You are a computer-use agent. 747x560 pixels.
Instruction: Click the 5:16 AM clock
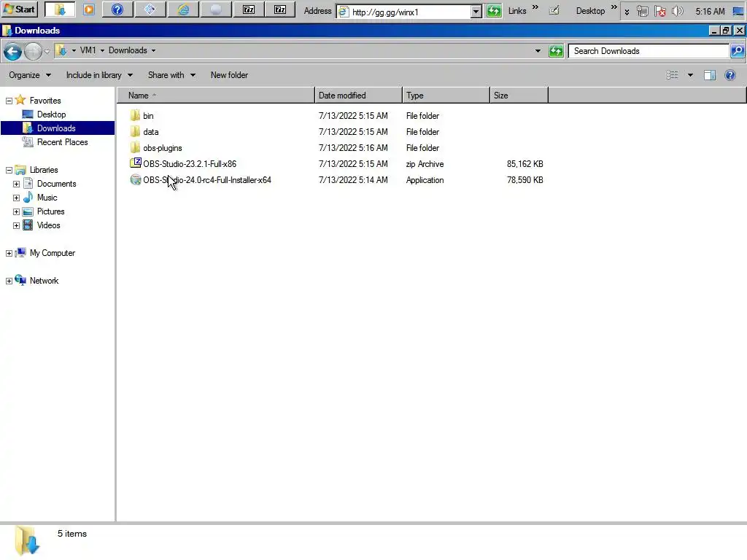coord(710,11)
